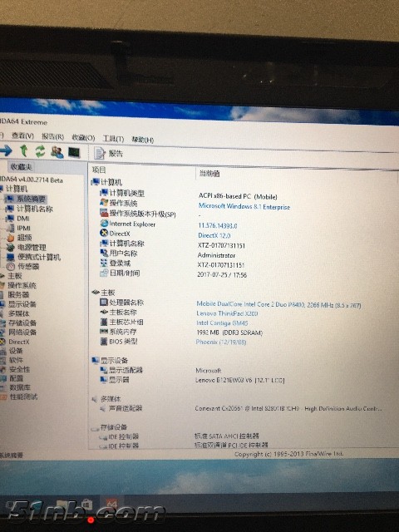
Task: Open the Lenovo ThinkPad X200 link
Action: coord(227,313)
